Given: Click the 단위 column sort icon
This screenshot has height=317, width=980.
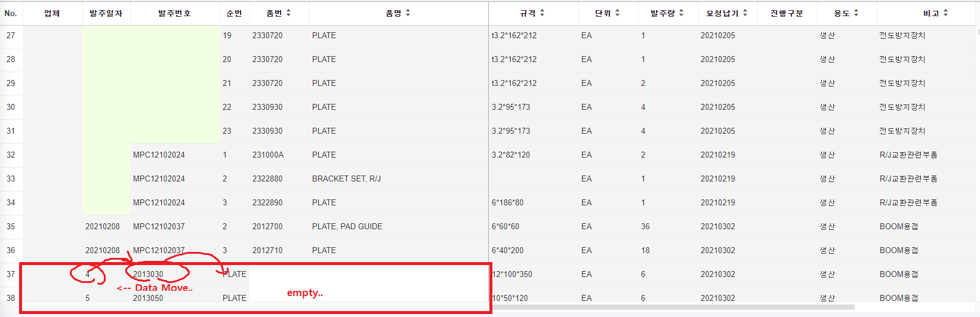Looking at the screenshot, I should pos(617,13).
